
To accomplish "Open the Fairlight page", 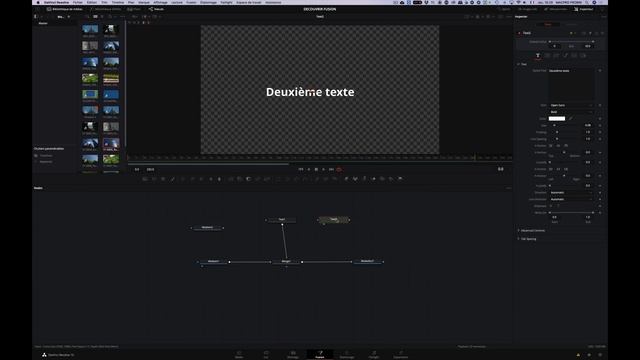I will pos(374,354).
